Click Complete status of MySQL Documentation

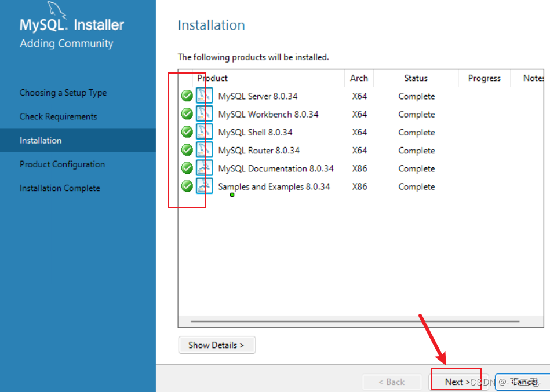click(417, 168)
